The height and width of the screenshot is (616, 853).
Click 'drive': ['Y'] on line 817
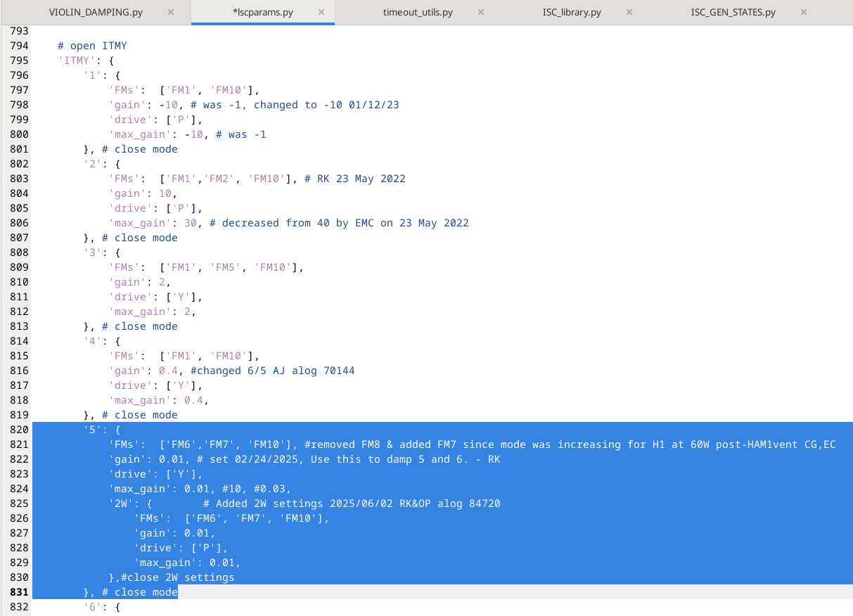(x=155, y=385)
